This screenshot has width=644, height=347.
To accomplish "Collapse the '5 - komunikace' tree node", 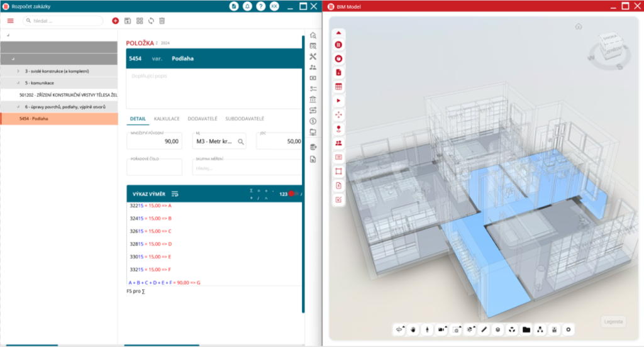I will point(18,83).
